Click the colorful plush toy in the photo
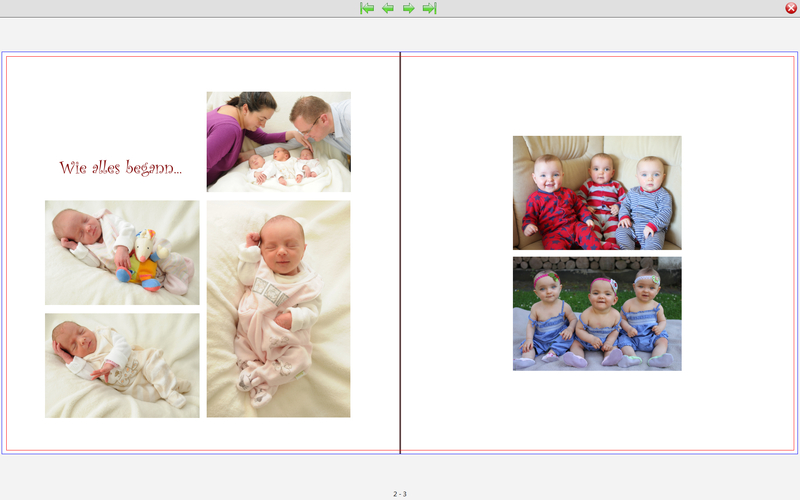 point(144,262)
